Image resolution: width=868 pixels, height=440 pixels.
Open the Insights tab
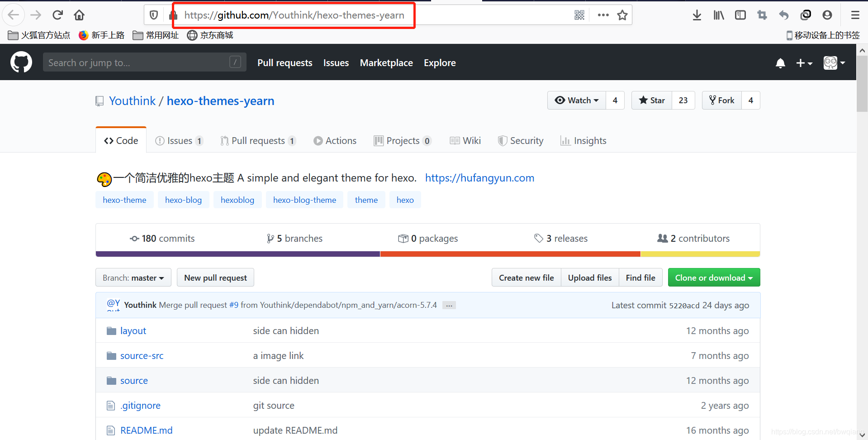[x=583, y=141]
